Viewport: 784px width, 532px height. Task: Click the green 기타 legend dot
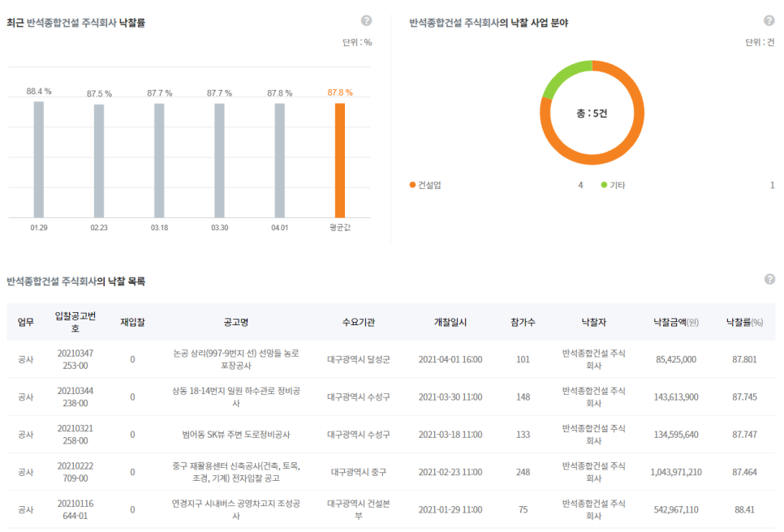(604, 185)
